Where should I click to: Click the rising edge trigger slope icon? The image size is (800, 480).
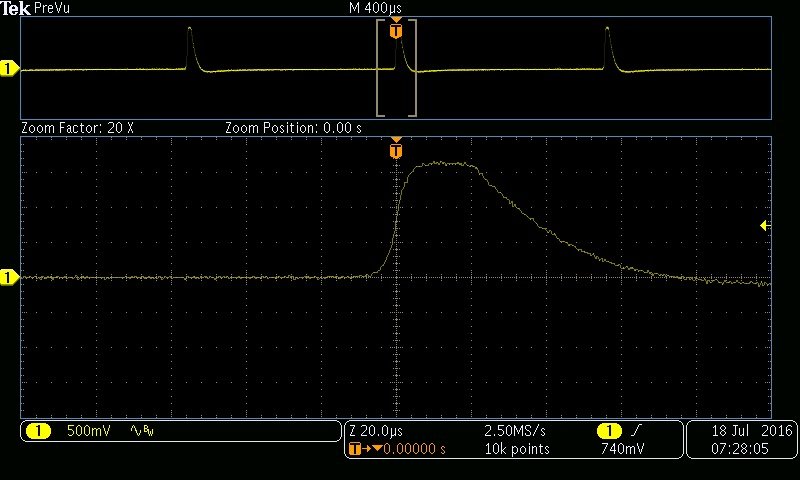click(635, 431)
